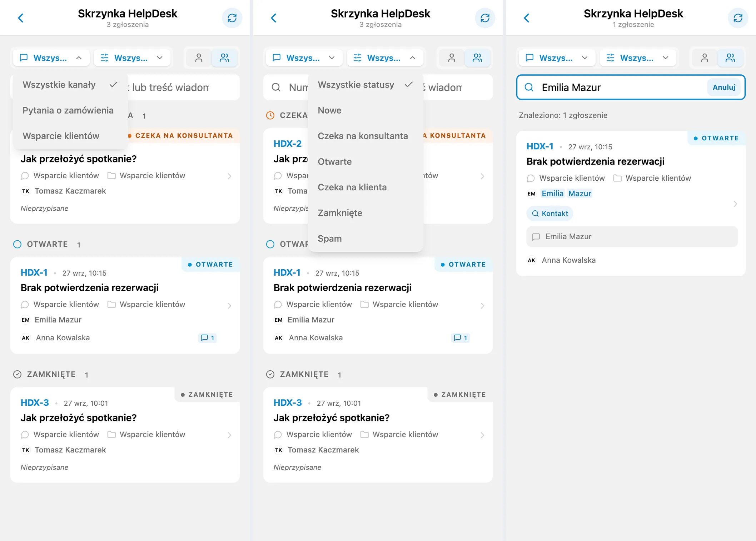
Task: Collapse the open status dropdown in middle panel
Action: [x=385, y=58]
